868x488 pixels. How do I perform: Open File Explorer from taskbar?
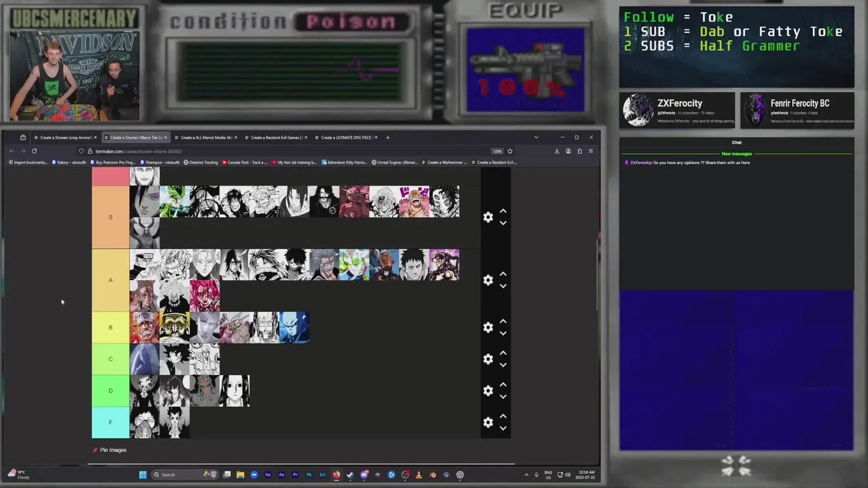pos(240,474)
